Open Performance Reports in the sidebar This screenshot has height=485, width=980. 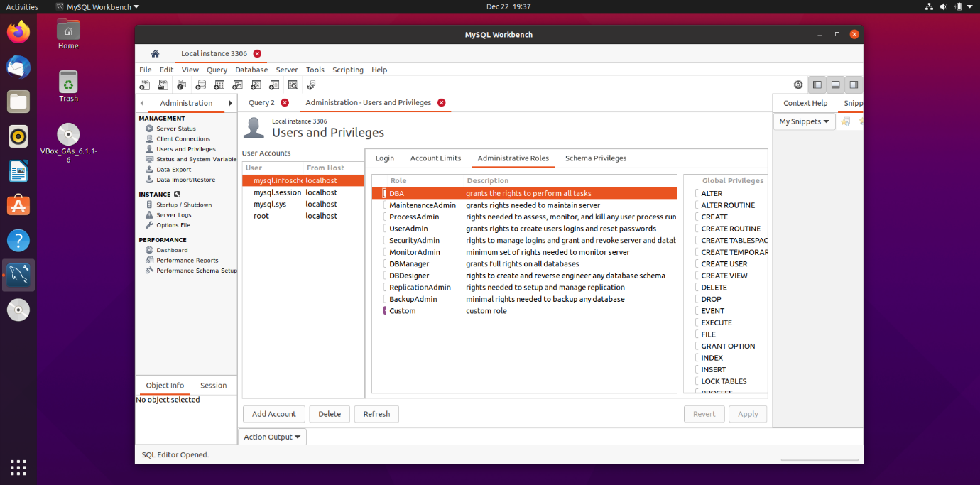(187, 261)
